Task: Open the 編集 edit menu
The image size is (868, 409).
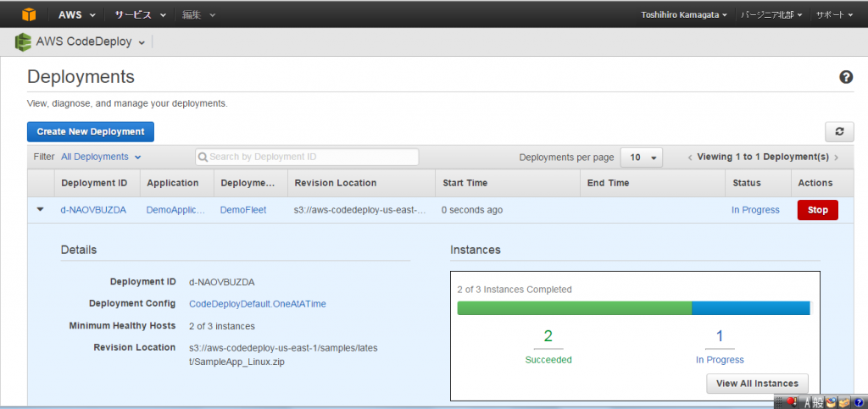Action: click(x=198, y=15)
